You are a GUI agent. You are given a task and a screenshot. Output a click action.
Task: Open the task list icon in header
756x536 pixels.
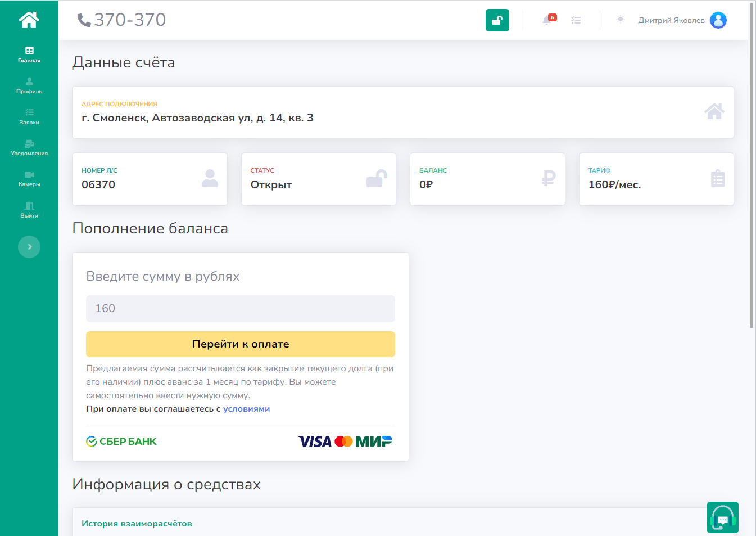(x=576, y=20)
